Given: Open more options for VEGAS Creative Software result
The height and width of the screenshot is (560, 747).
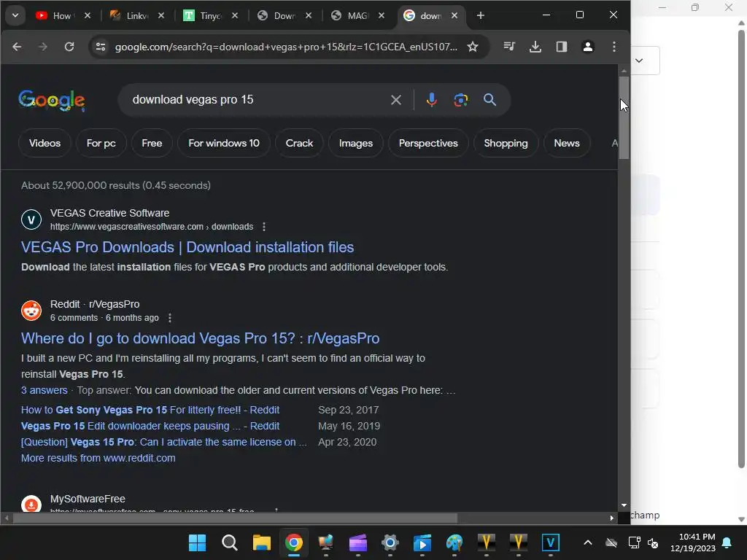Looking at the screenshot, I should click(x=264, y=227).
